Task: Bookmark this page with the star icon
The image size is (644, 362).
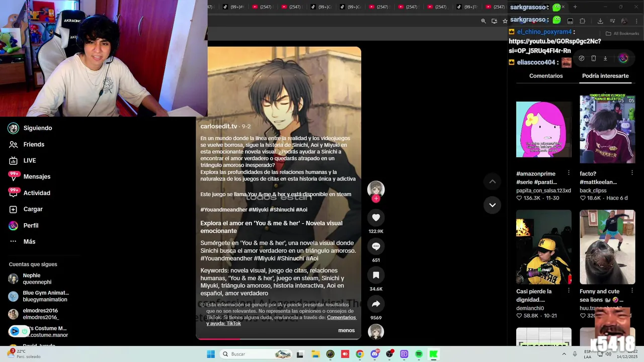Action: 505,21
